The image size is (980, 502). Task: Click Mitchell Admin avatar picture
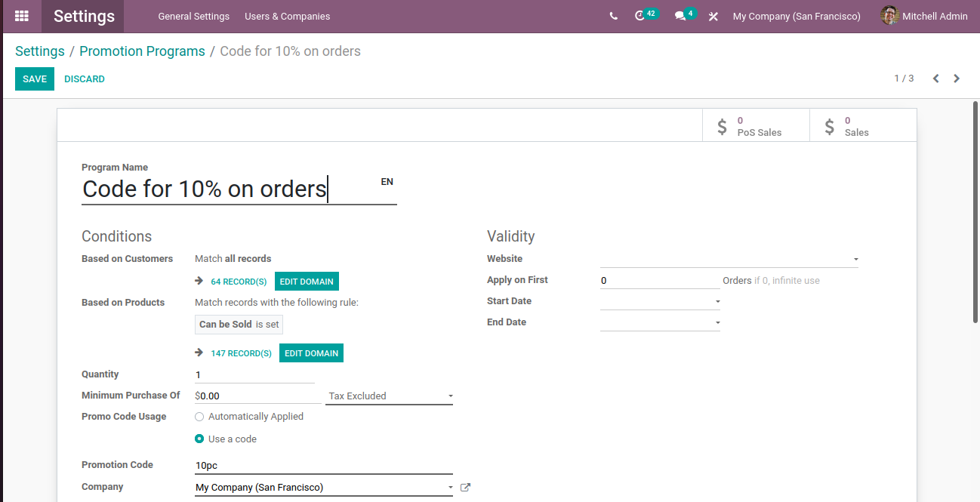tap(889, 16)
